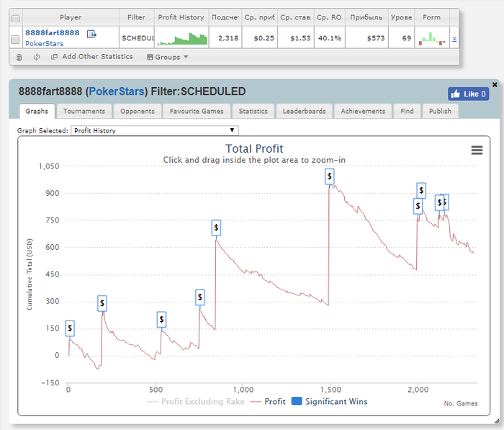Toggle the Significant Wins legend series

coord(329,401)
